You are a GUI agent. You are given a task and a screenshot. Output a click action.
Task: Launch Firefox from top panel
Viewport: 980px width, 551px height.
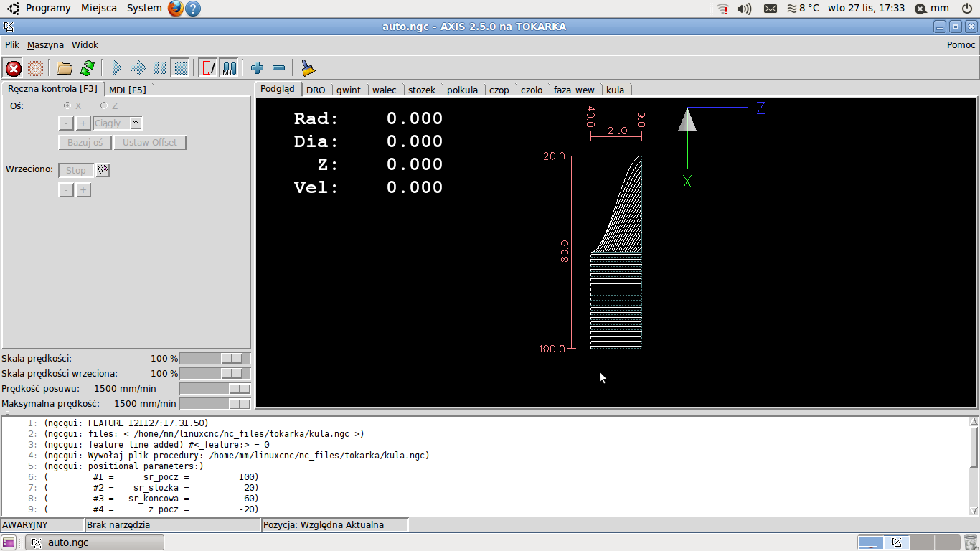click(x=176, y=9)
